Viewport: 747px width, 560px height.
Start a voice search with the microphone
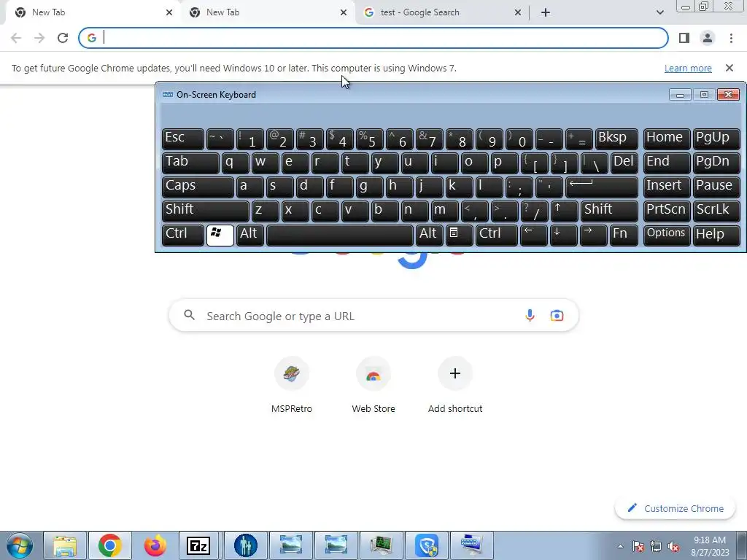pos(530,316)
